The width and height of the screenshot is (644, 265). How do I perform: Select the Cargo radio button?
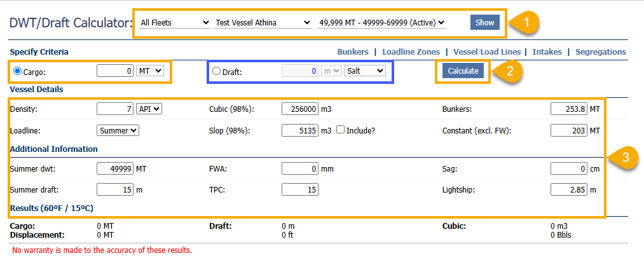pos(17,71)
